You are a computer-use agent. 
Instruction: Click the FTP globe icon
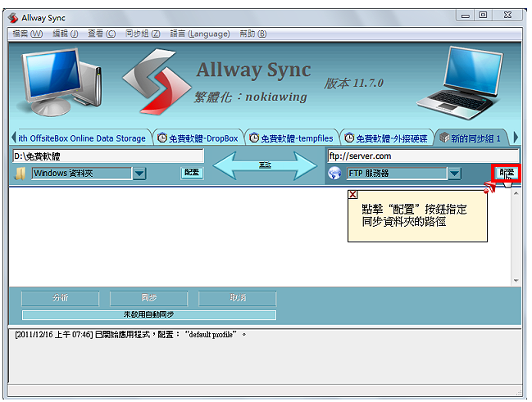tap(334, 174)
